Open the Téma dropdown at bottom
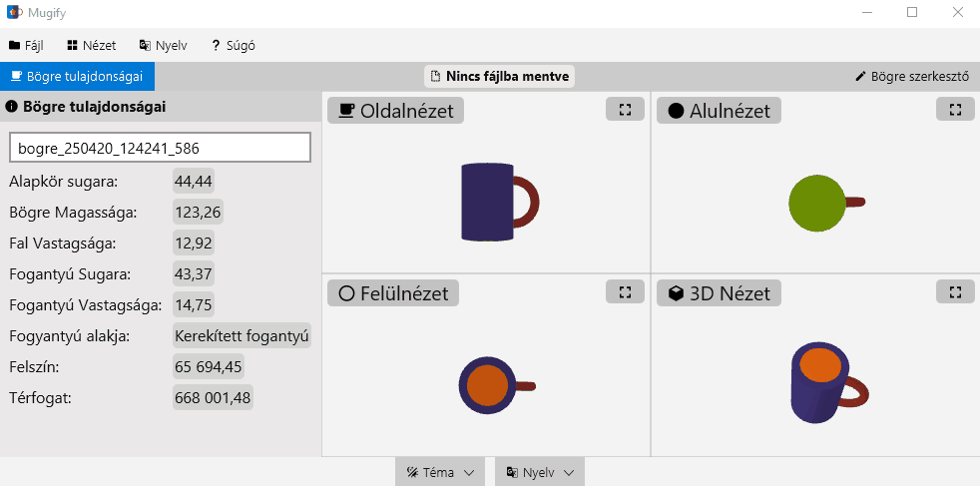 [439, 472]
